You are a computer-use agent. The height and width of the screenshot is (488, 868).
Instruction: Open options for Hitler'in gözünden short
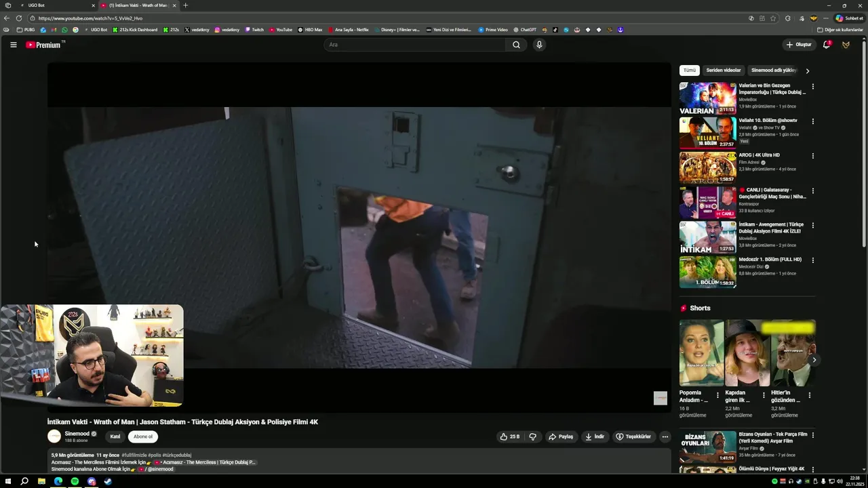pyautogui.click(x=809, y=395)
